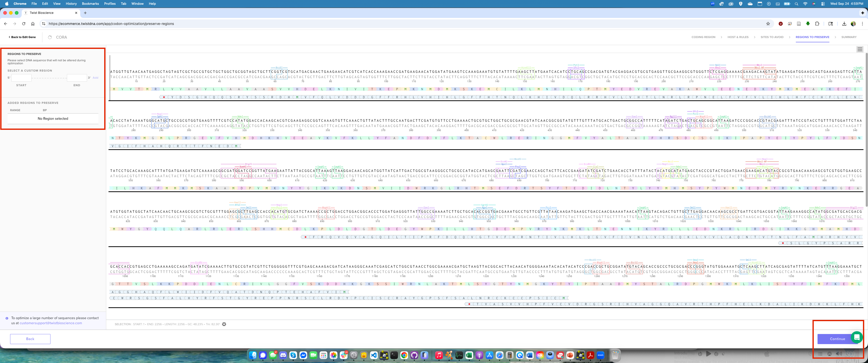The width and height of the screenshot is (868, 363).
Task: Click the Continue button
Action: (837, 339)
